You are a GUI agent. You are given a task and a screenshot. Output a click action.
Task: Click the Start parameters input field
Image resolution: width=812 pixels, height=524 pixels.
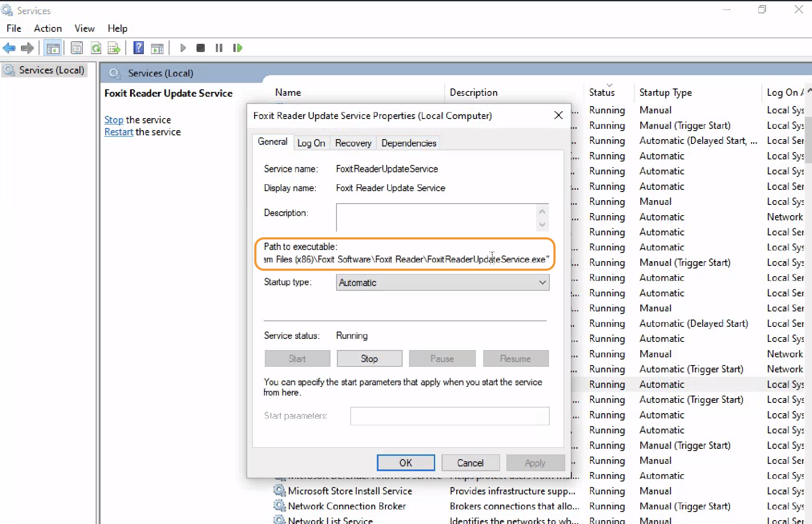[449, 416]
